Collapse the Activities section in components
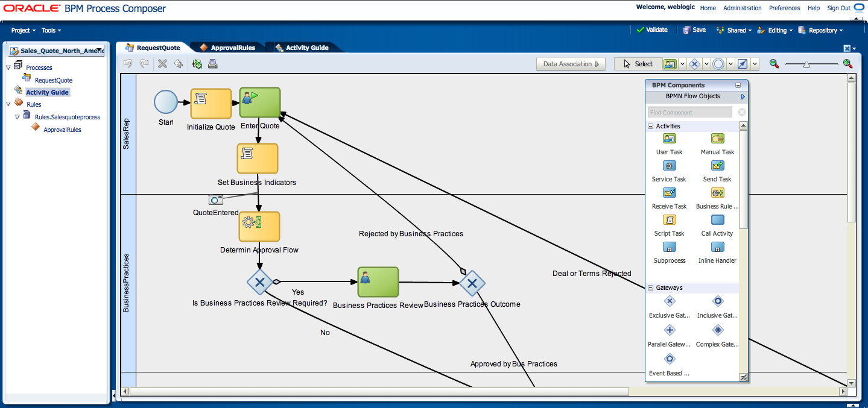This screenshot has height=408, width=868. click(x=651, y=127)
